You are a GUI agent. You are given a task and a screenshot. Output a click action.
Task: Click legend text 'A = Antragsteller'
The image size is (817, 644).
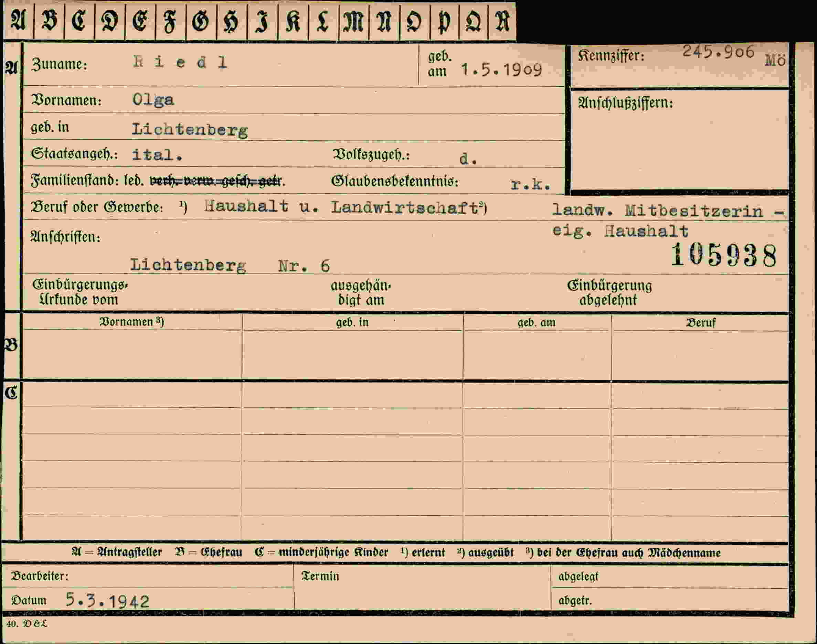[117, 552]
